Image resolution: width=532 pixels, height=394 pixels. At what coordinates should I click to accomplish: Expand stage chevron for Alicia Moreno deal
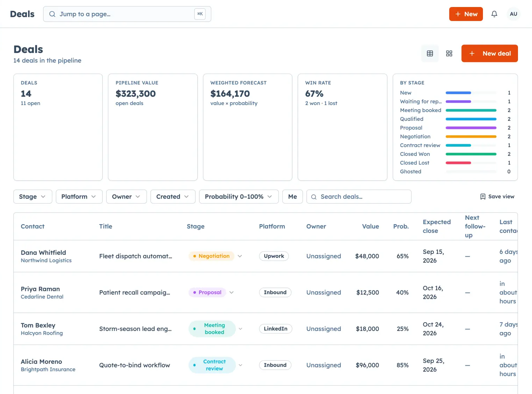[240, 365]
